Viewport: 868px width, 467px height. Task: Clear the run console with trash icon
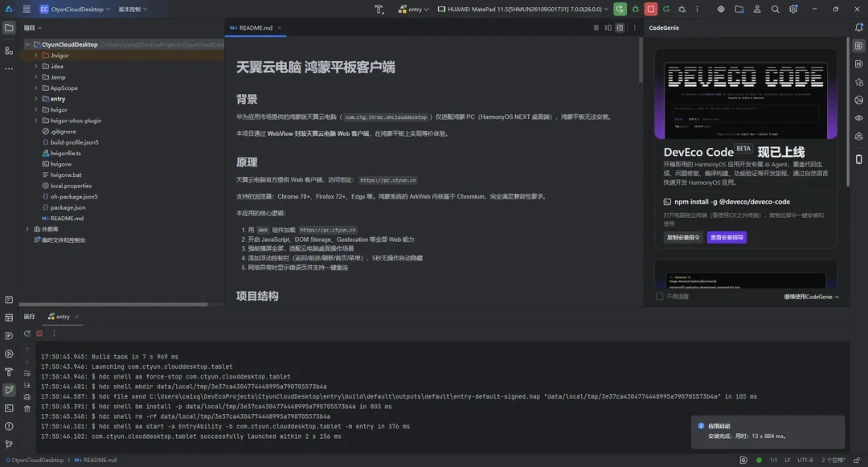[27, 408]
